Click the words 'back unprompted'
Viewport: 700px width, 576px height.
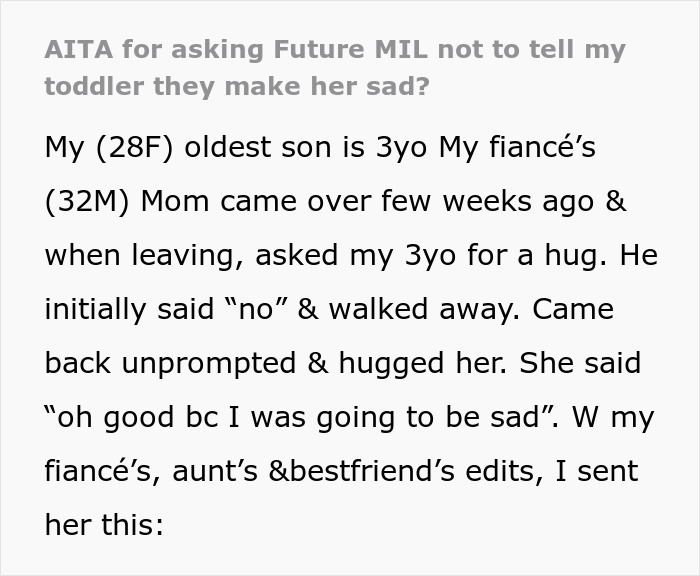pyautogui.click(x=170, y=363)
